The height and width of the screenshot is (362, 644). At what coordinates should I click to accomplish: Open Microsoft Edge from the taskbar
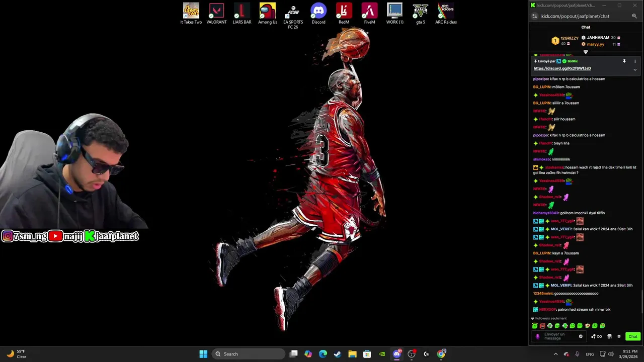[x=323, y=354]
